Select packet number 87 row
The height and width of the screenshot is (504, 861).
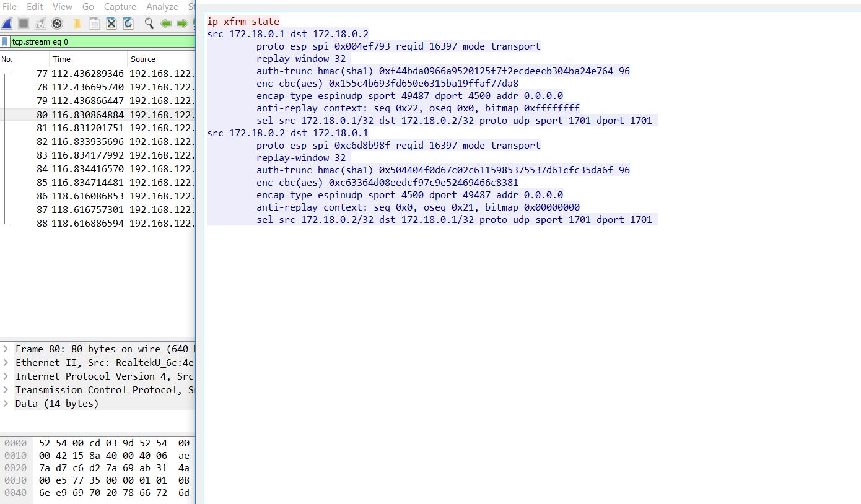click(x=97, y=210)
